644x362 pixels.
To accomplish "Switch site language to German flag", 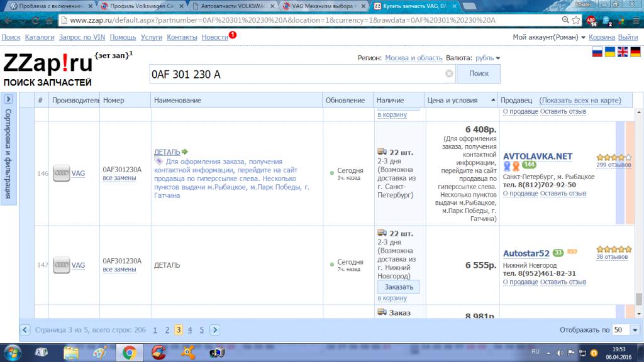I will [635, 52].
